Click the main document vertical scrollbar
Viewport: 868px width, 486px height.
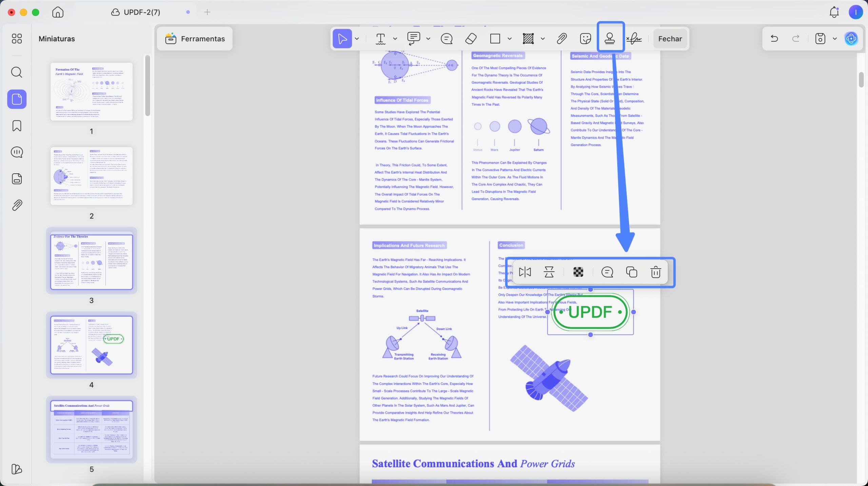(861, 80)
